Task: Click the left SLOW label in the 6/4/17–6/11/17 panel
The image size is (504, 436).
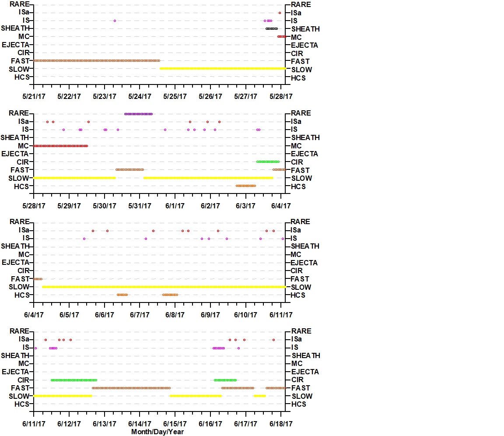Action: tap(19, 287)
